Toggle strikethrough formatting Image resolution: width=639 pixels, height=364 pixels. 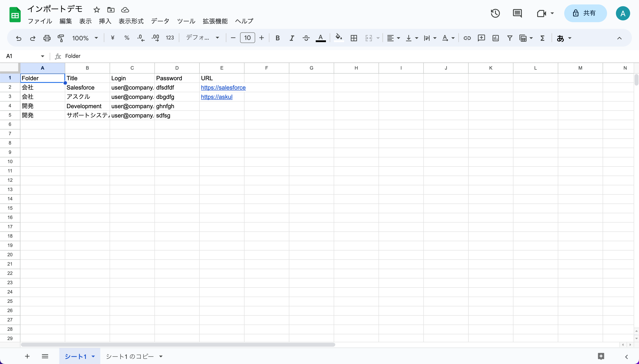(306, 38)
